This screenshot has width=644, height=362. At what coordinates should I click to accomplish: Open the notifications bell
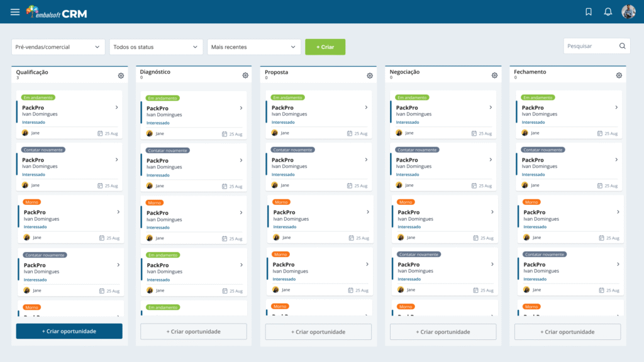[x=608, y=12]
